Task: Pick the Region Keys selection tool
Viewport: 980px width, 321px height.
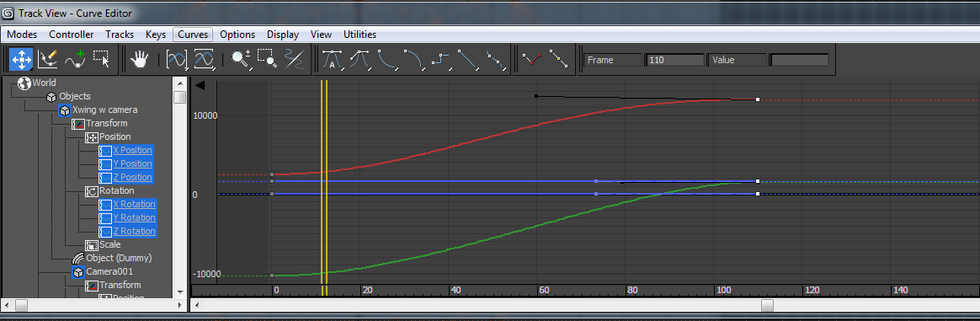Action: coord(101,60)
